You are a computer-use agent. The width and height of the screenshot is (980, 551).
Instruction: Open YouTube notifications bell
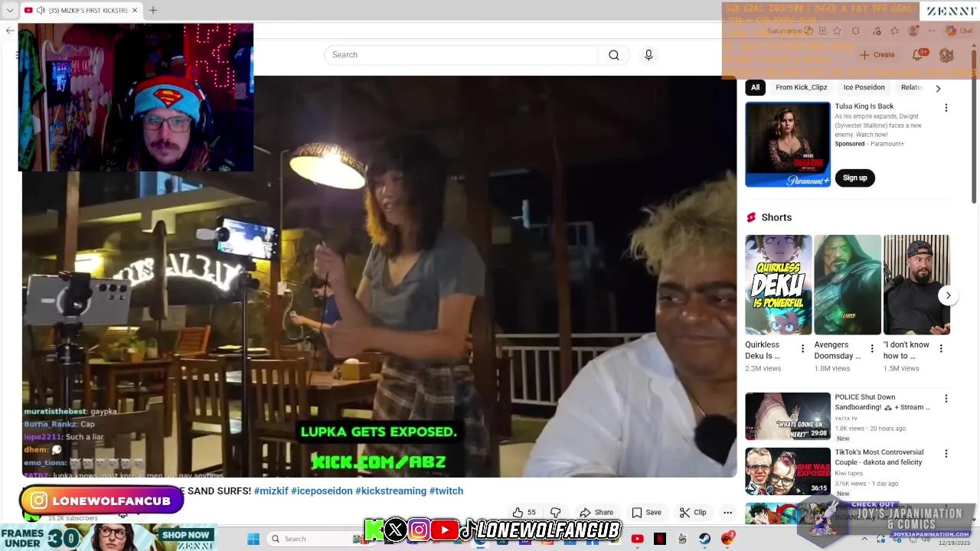(917, 55)
